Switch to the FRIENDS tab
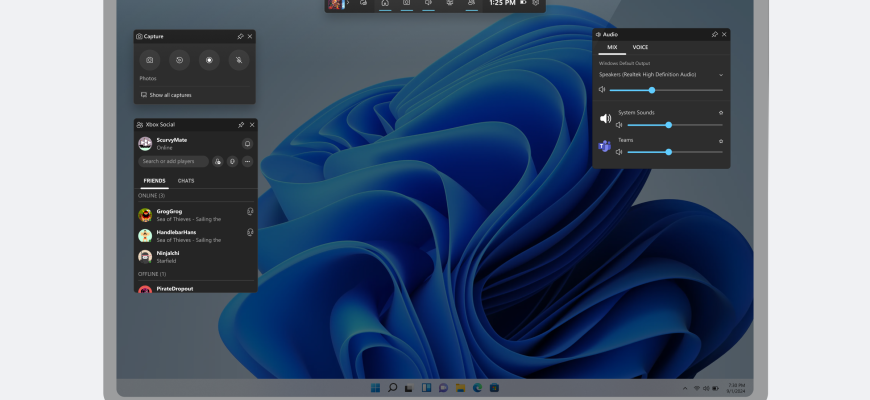870x400 pixels. 154,181
